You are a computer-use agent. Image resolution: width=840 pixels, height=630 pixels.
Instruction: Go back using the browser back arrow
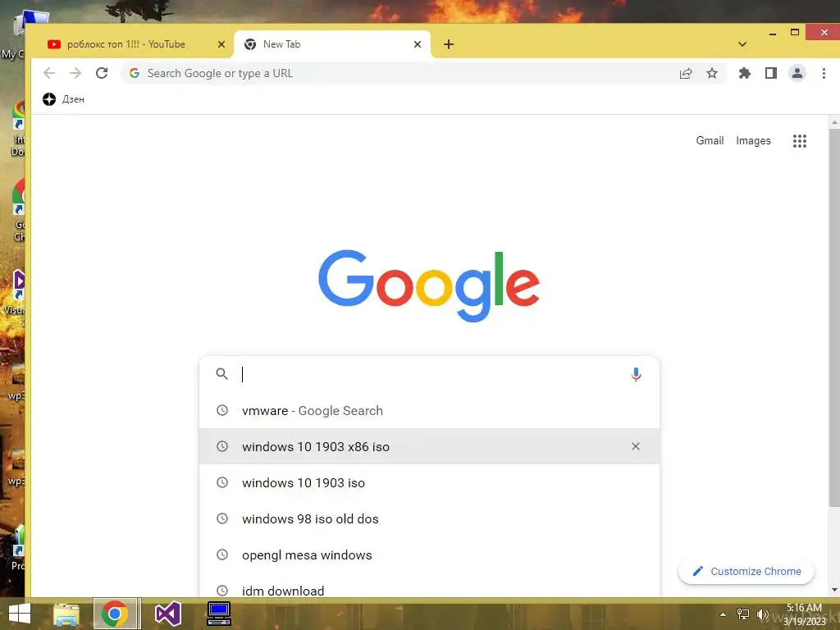(49, 73)
